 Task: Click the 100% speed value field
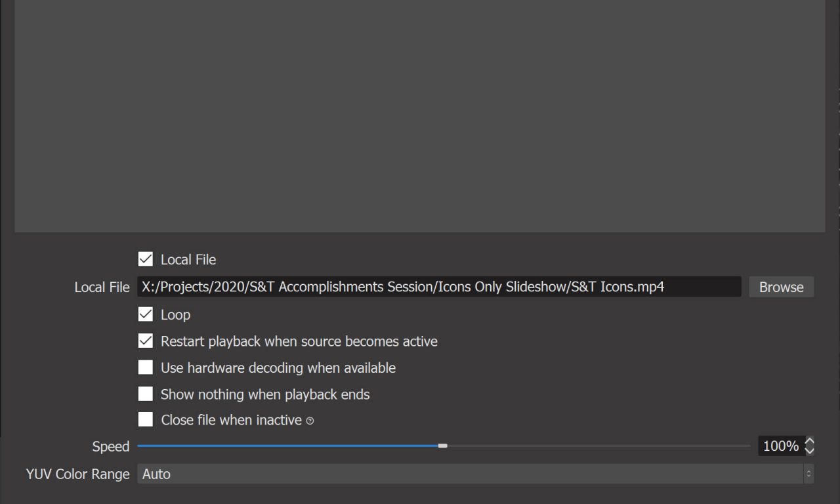pyautogui.click(x=780, y=446)
